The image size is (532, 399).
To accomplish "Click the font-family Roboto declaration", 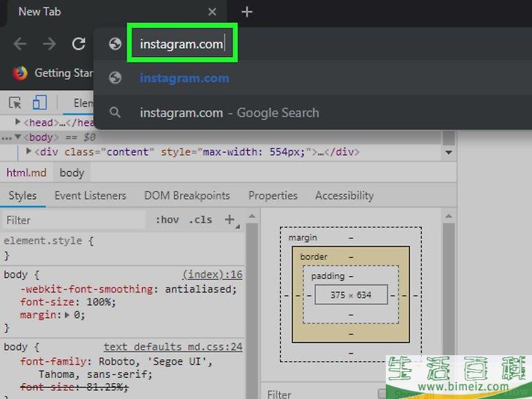I will pyautogui.click(x=116, y=368).
